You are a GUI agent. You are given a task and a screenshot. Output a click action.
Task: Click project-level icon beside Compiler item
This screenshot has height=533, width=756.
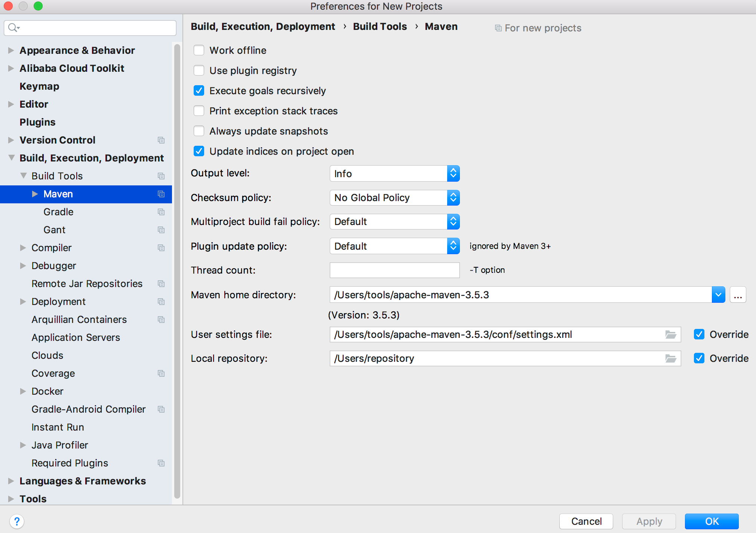tap(161, 248)
